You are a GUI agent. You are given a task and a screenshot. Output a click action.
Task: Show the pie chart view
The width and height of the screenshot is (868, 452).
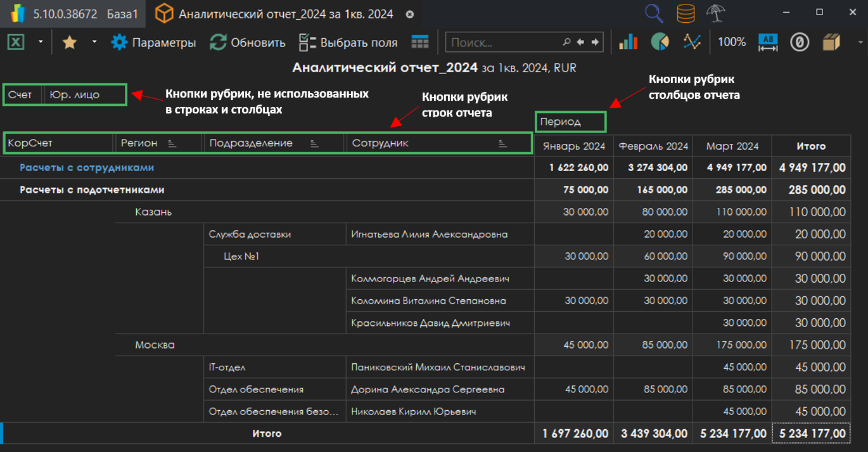click(x=660, y=42)
